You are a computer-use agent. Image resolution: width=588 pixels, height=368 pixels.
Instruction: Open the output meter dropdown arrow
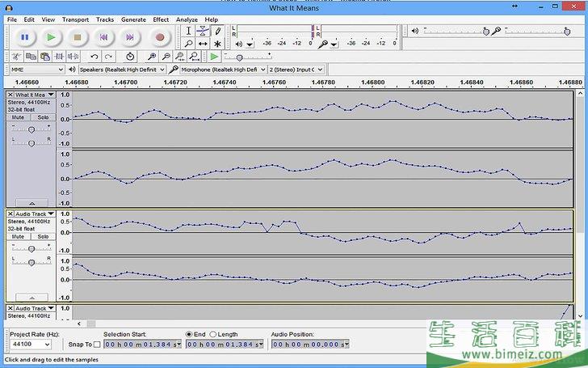tap(250, 44)
